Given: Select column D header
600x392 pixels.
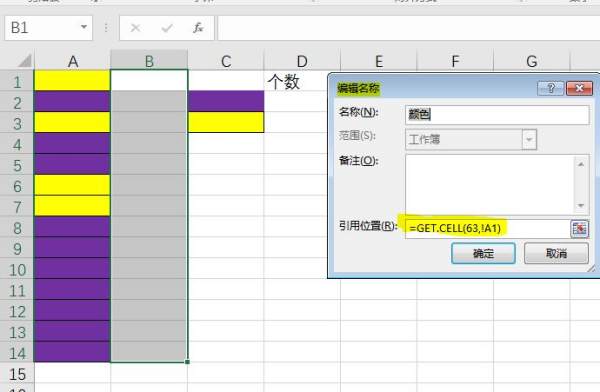Looking at the screenshot, I should pyautogui.click(x=302, y=61).
